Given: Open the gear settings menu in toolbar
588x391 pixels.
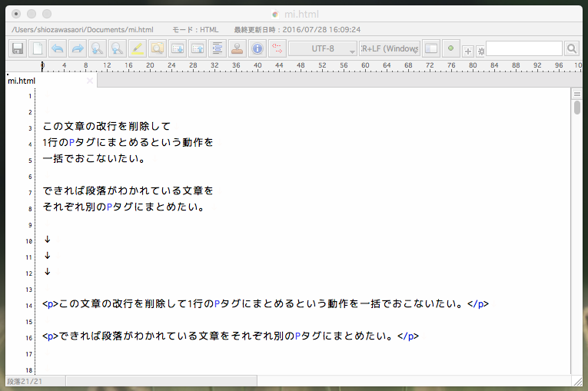Looking at the screenshot, I should (x=480, y=51).
